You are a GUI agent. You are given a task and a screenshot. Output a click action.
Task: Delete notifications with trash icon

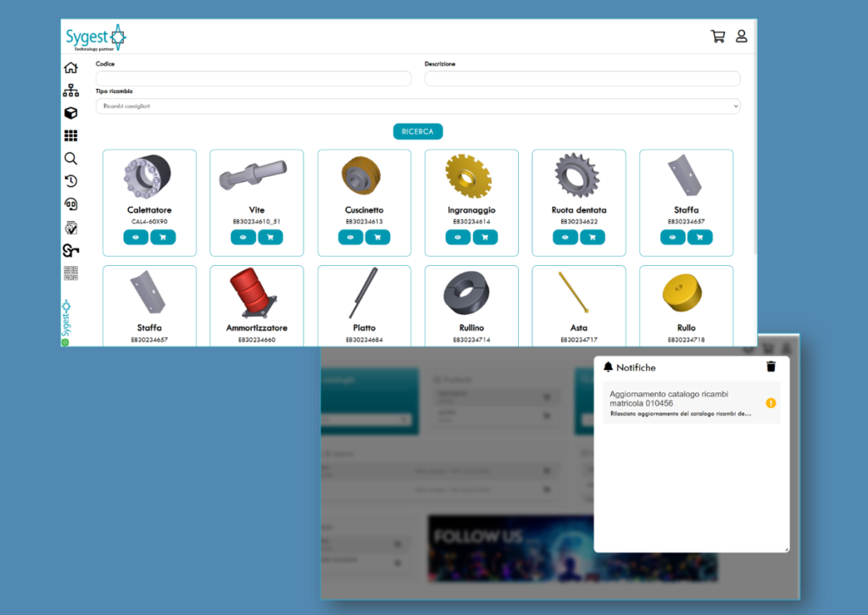tap(771, 367)
